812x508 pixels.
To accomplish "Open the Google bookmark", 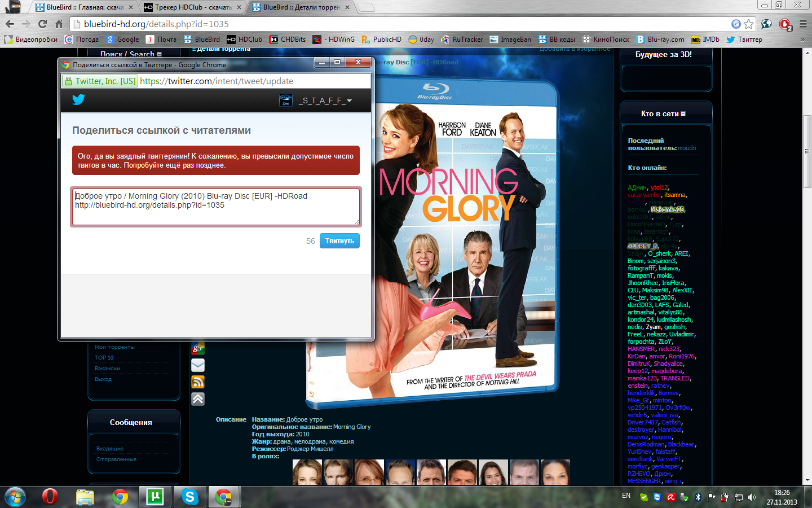I will pos(122,40).
